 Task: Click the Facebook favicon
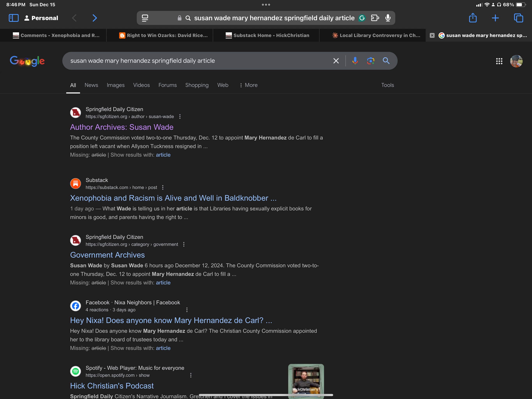(76, 306)
